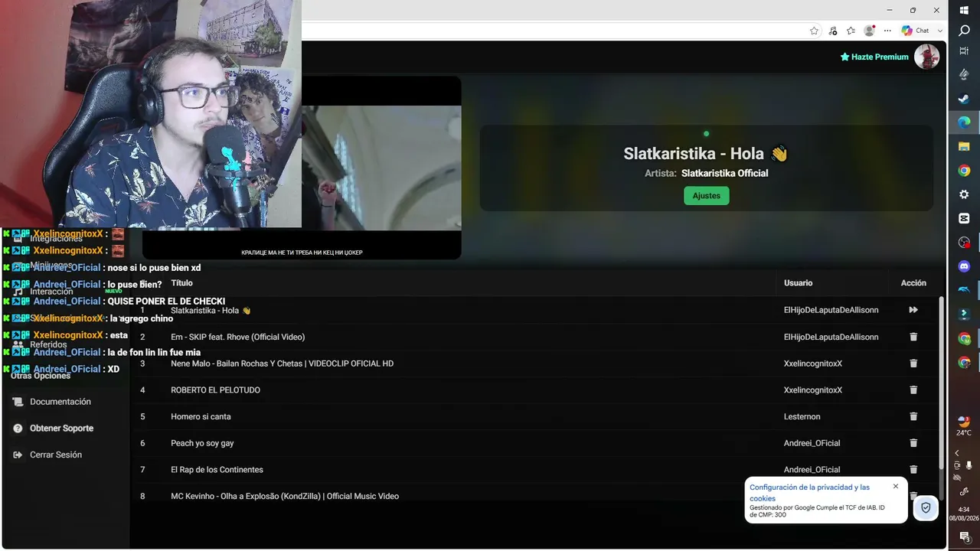This screenshot has width=980, height=551.
Task: Open Obtener Soporte in the sidebar
Action: tap(61, 429)
